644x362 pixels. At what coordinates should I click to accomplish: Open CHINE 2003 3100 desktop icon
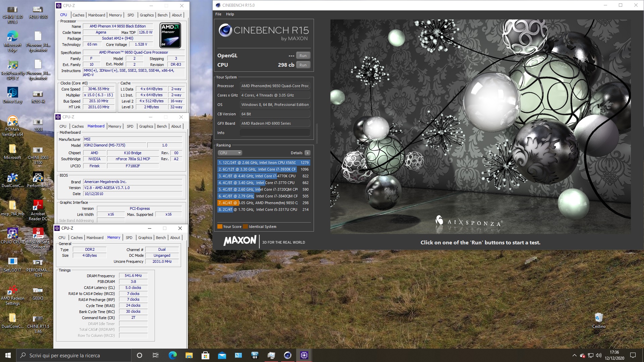click(x=38, y=154)
